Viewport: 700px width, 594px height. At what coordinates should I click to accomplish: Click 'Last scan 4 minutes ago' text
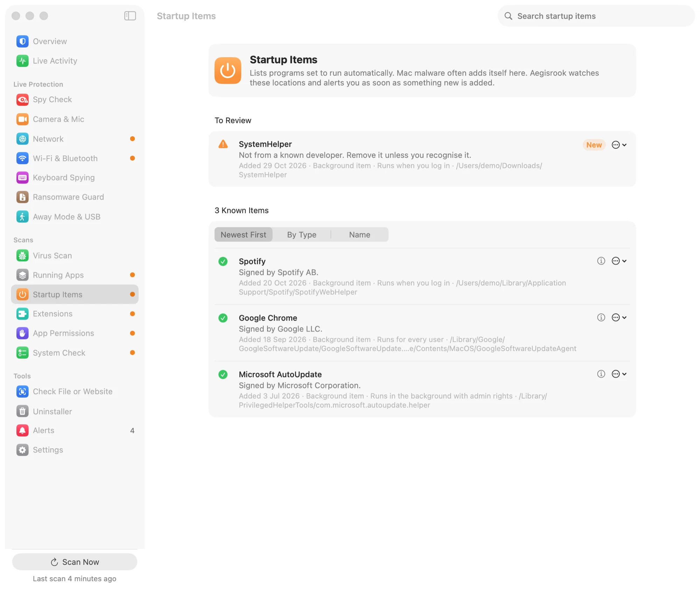coord(75,579)
